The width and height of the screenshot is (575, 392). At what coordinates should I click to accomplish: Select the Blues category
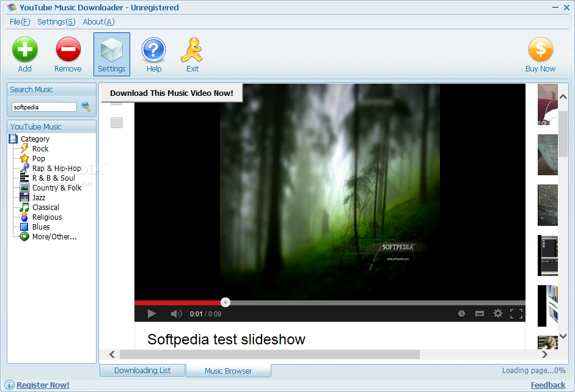(x=41, y=227)
